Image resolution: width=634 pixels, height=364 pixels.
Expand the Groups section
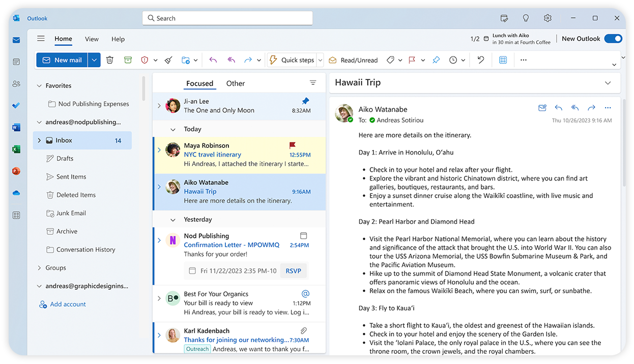point(39,268)
